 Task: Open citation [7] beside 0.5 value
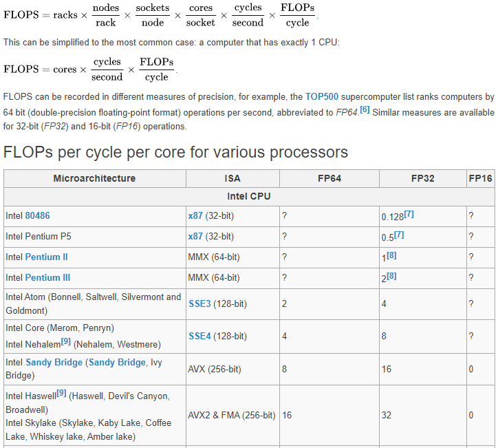click(399, 235)
